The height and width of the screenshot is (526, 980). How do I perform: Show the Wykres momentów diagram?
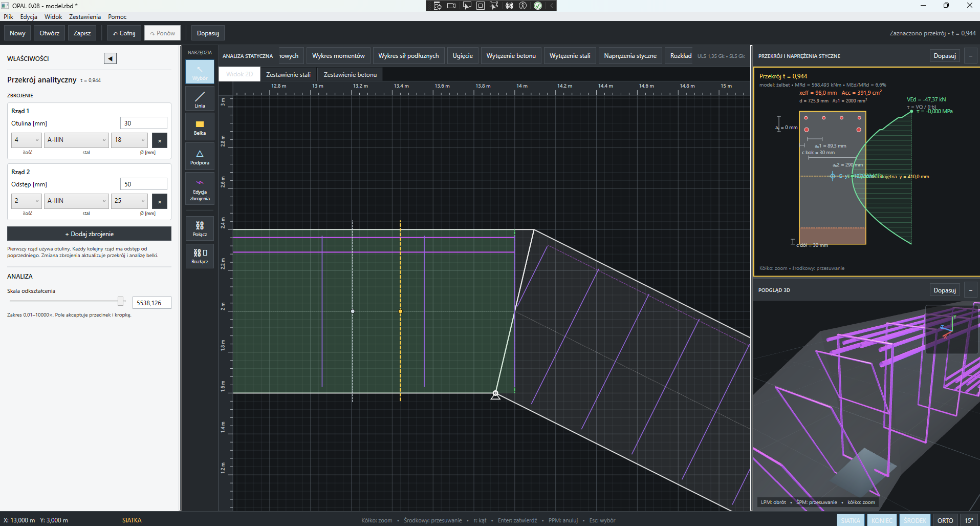click(x=338, y=56)
